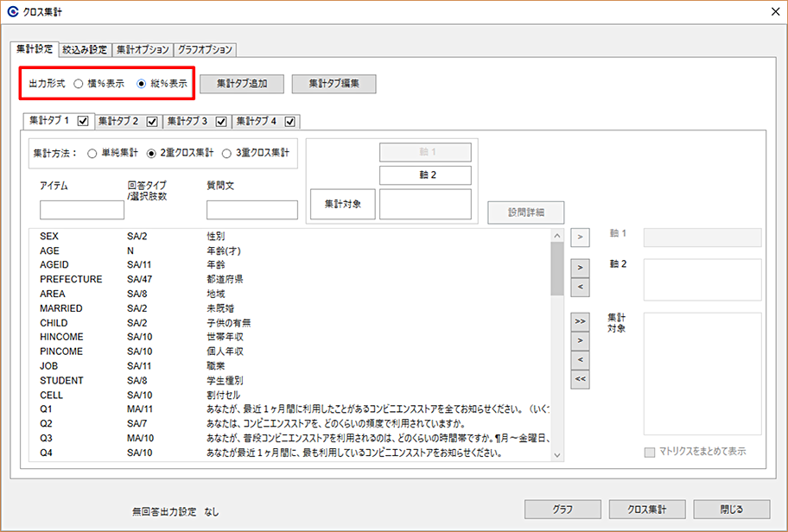Click the アイテム filter input field
788x532 pixels.
pyautogui.click(x=82, y=210)
